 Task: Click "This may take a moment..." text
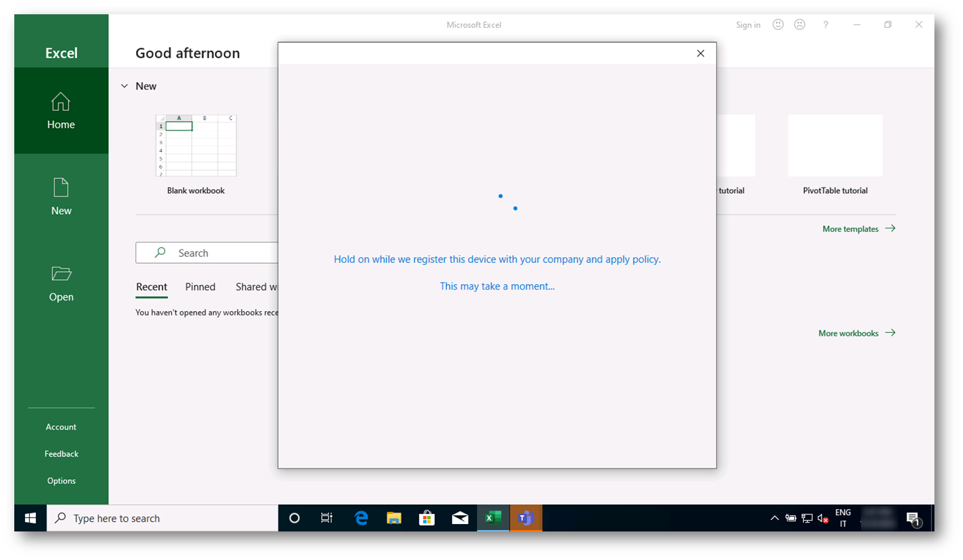pyautogui.click(x=497, y=286)
